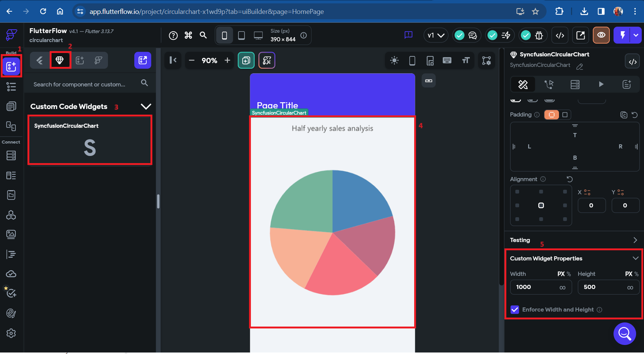
Task: Select PX unit for Width
Action: pyautogui.click(x=561, y=274)
